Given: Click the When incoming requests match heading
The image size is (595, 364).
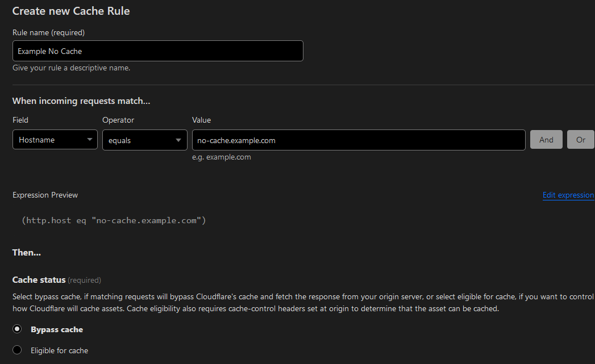Looking at the screenshot, I should click(x=81, y=101).
